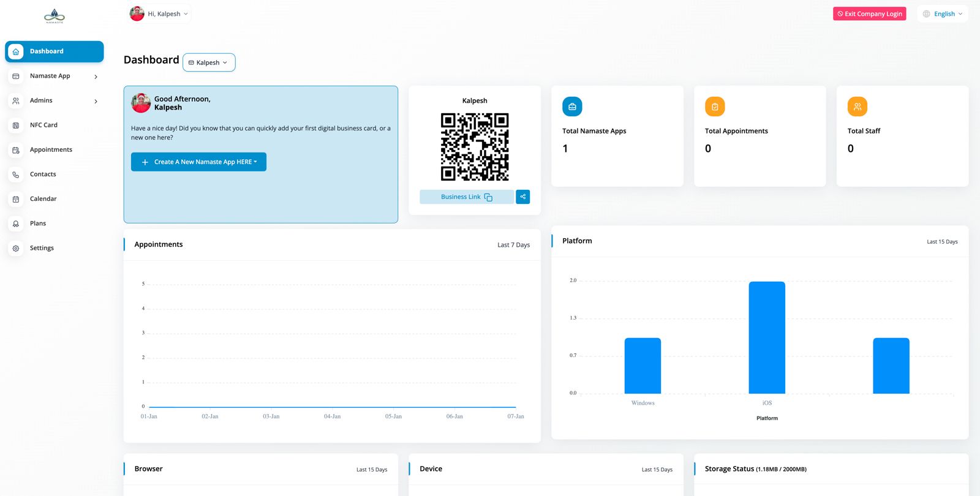
Task: Copy the Business Link
Action: pos(467,197)
